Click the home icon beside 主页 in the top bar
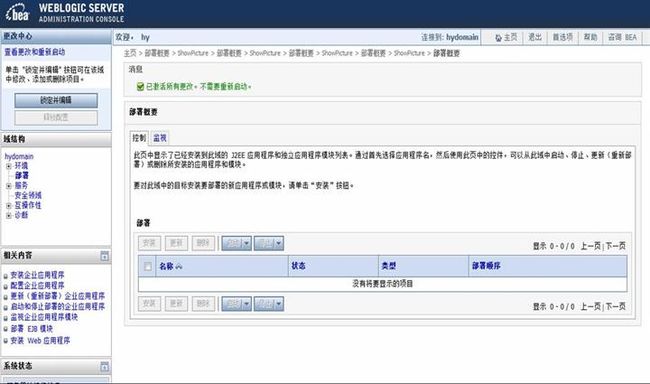 coord(499,38)
